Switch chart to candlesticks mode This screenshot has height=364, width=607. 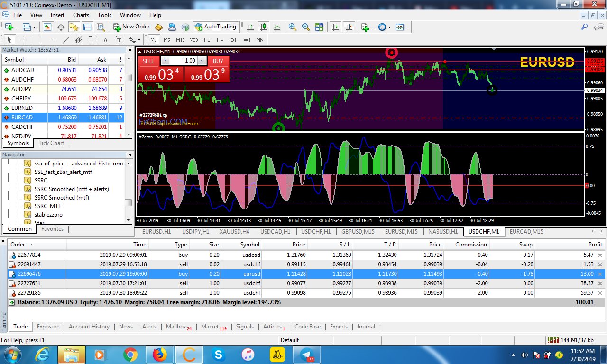pyautogui.click(x=264, y=27)
